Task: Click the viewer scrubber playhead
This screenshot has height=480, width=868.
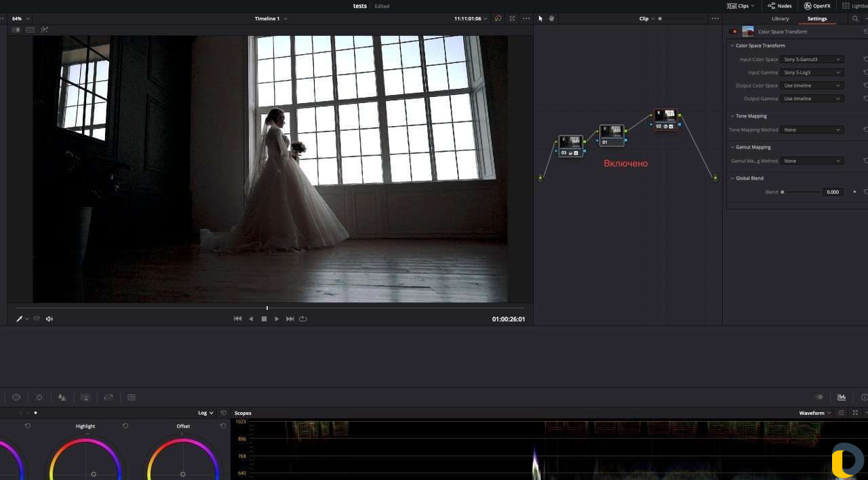Action: tap(267, 308)
